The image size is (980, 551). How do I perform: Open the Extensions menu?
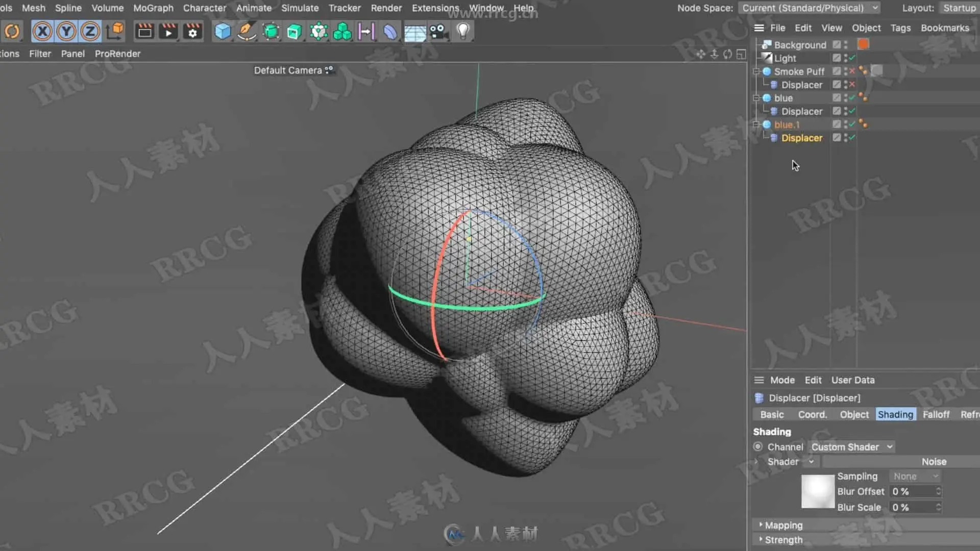435,8
